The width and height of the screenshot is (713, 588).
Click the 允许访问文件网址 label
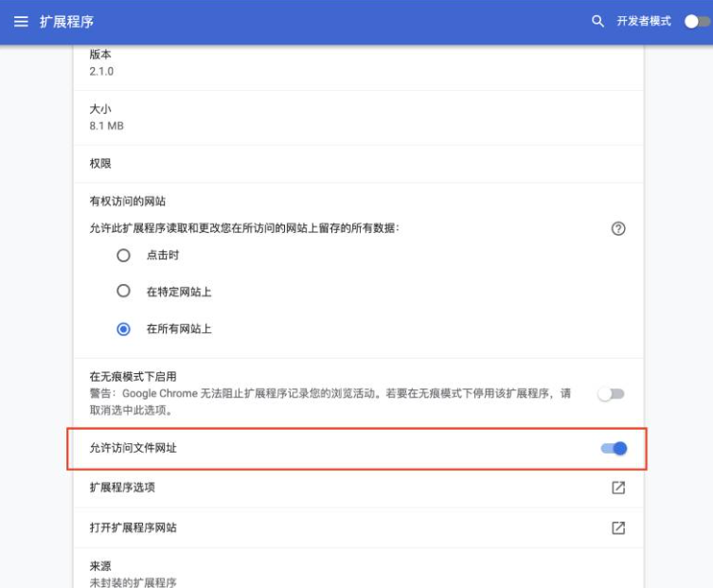coord(134,448)
